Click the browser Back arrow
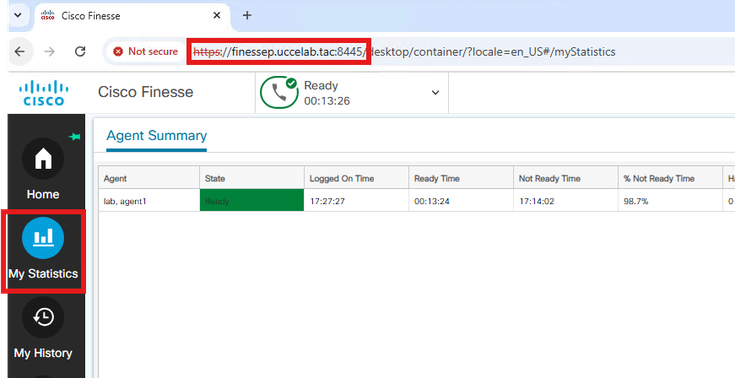 20,52
